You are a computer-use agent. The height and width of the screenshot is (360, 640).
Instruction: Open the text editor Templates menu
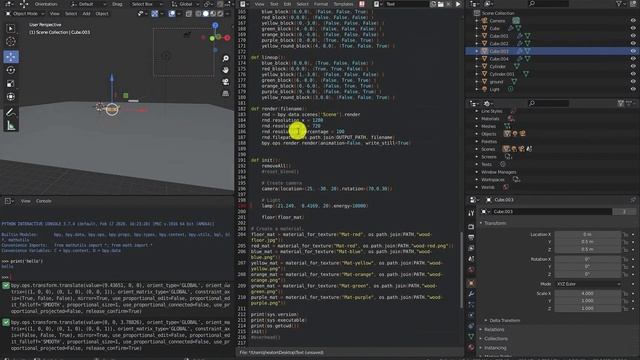[x=343, y=4]
